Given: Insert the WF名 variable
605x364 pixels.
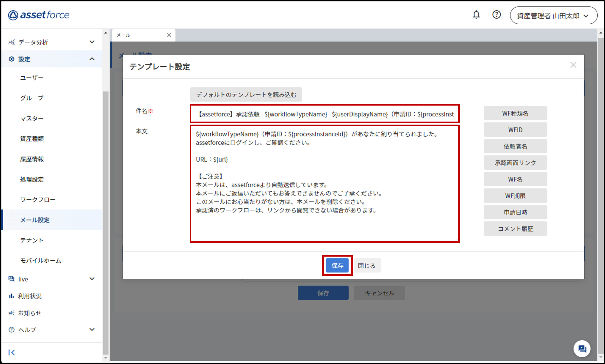Looking at the screenshot, I should (515, 179).
